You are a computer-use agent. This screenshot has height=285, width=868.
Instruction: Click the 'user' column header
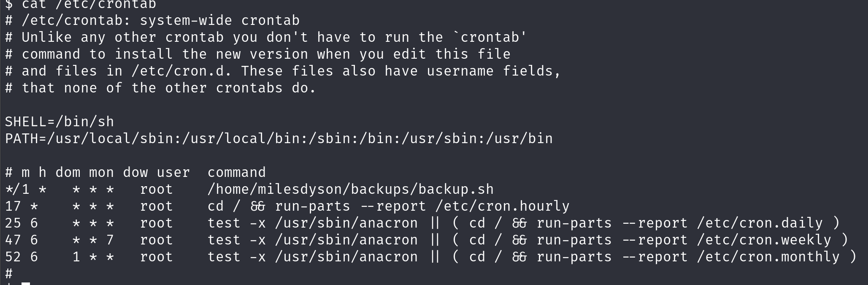tap(173, 172)
